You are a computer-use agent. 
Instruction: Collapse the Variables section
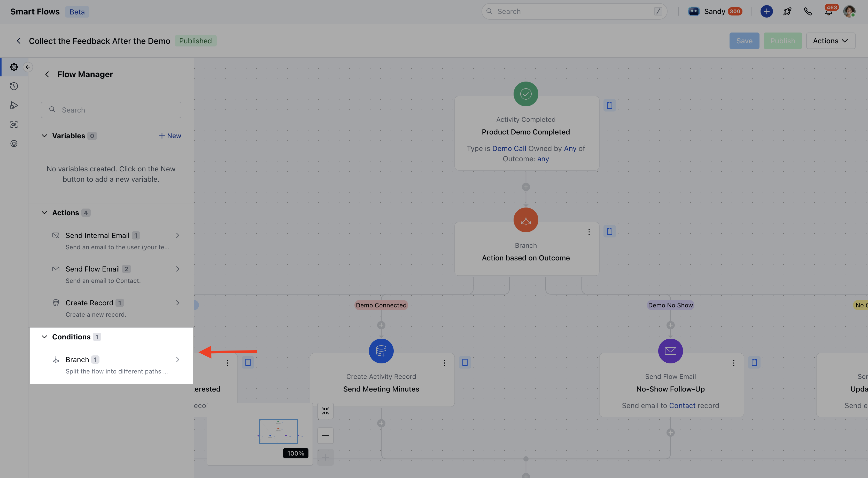click(x=44, y=136)
